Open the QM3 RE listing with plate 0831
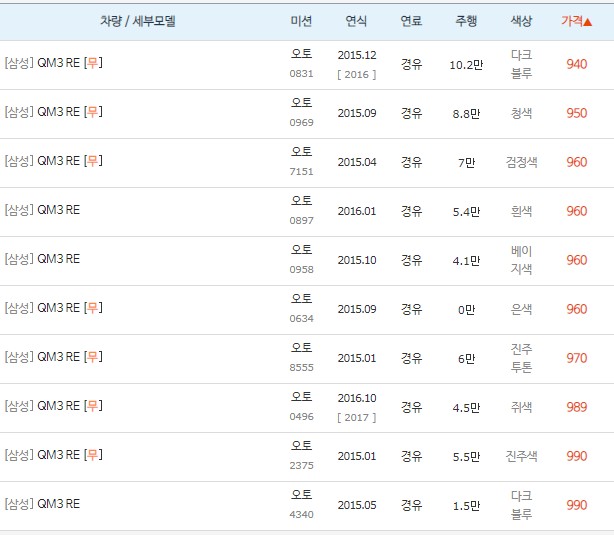This screenshot has width=614, height=535. (x=54, y=63)
